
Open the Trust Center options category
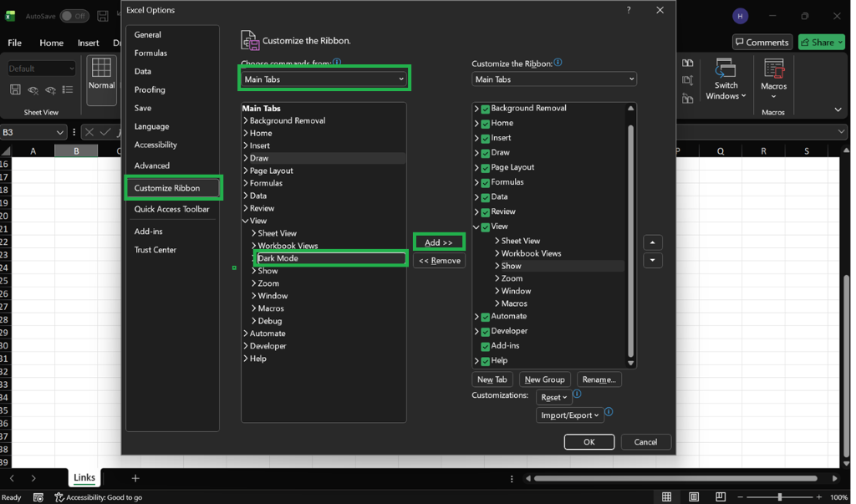155,250
